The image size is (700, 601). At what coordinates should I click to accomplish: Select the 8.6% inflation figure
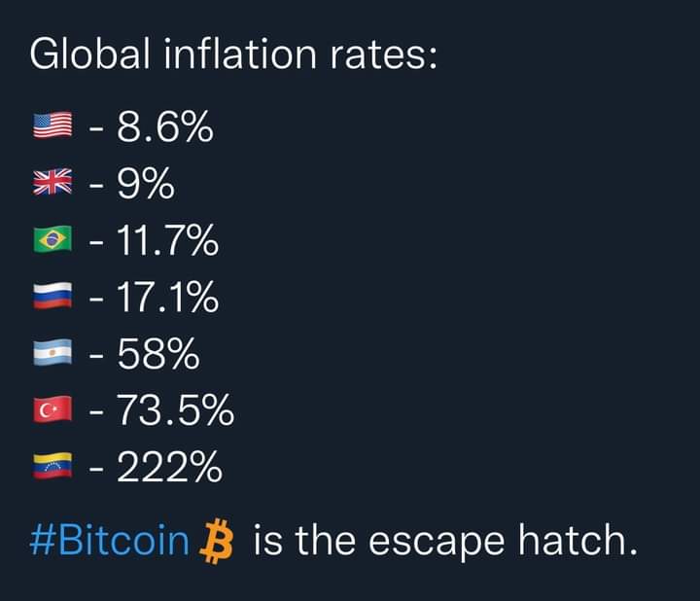coord(165,126)
